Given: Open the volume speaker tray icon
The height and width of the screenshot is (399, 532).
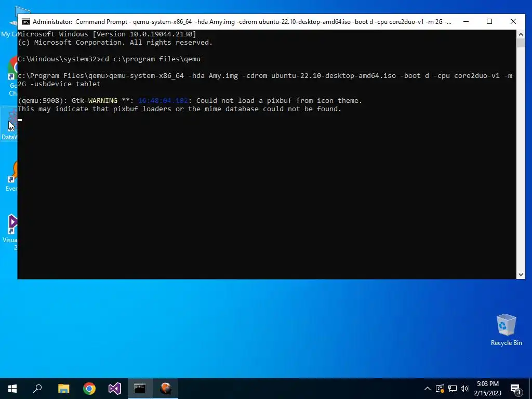Looking at the screenshot, I should tap(464, 389).
